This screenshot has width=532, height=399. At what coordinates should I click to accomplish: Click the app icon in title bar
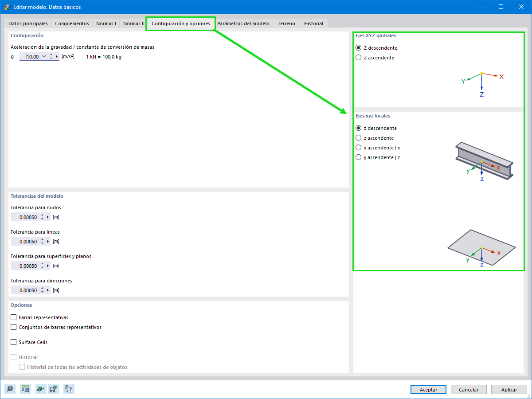click(x=7, y=7)
